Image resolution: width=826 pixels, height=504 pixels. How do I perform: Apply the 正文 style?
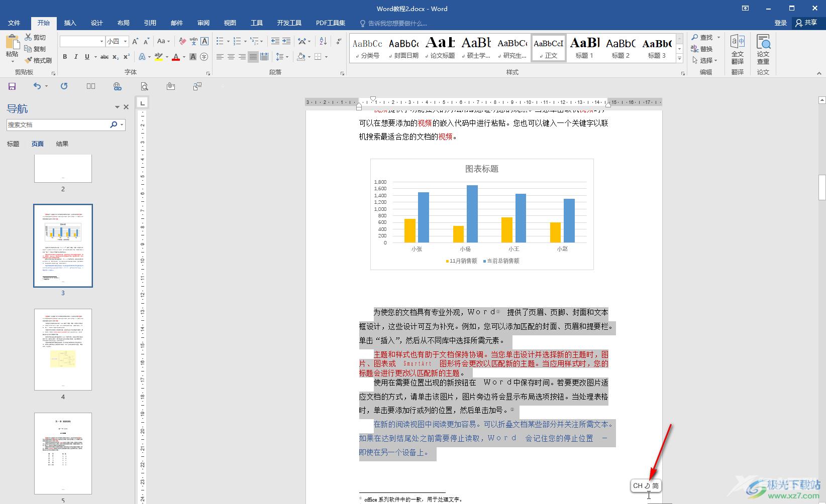549,48
